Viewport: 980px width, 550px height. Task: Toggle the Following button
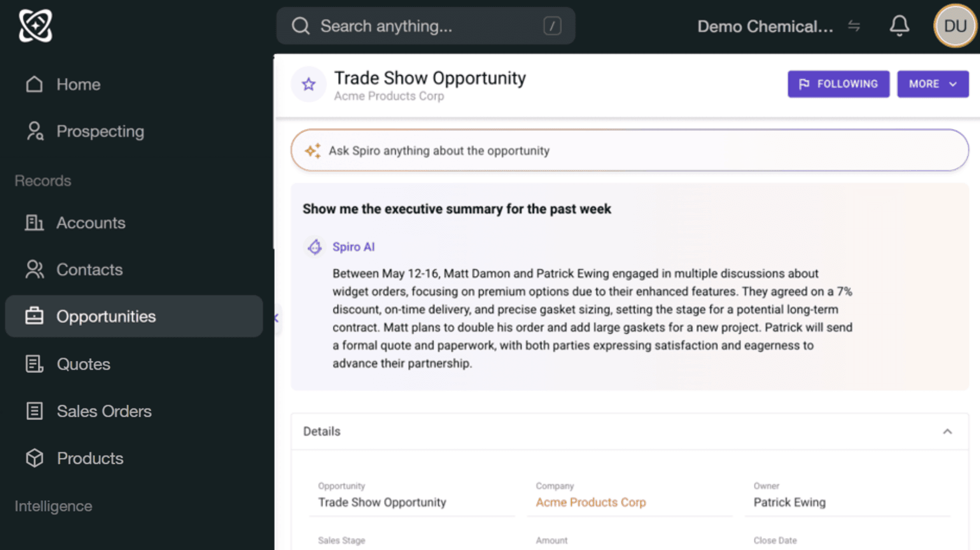point(838,84)
